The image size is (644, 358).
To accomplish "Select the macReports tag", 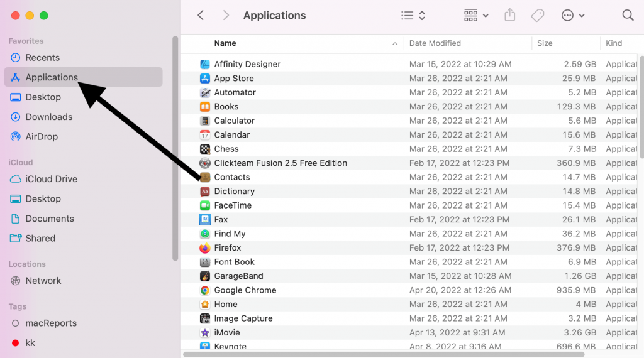I will 84,323.
